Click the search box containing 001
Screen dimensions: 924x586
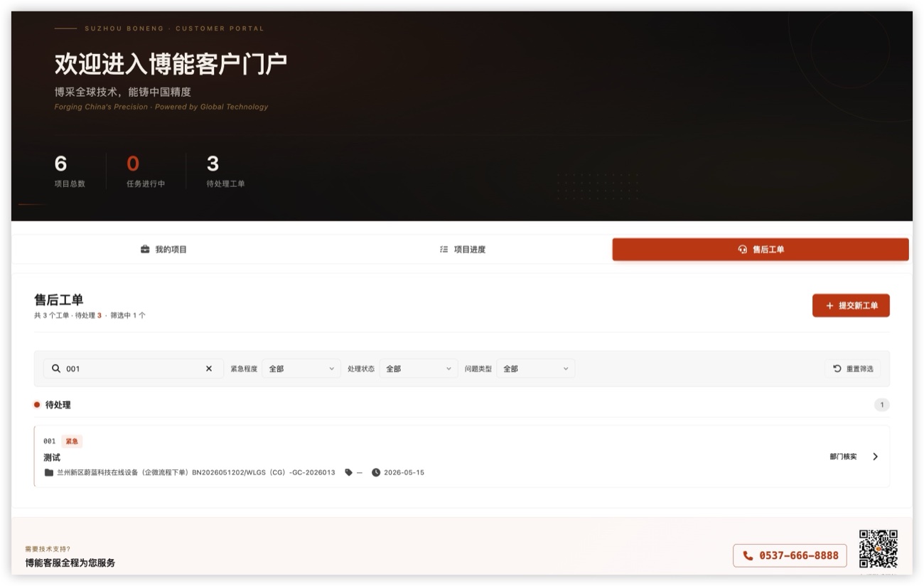pos(134,368)
